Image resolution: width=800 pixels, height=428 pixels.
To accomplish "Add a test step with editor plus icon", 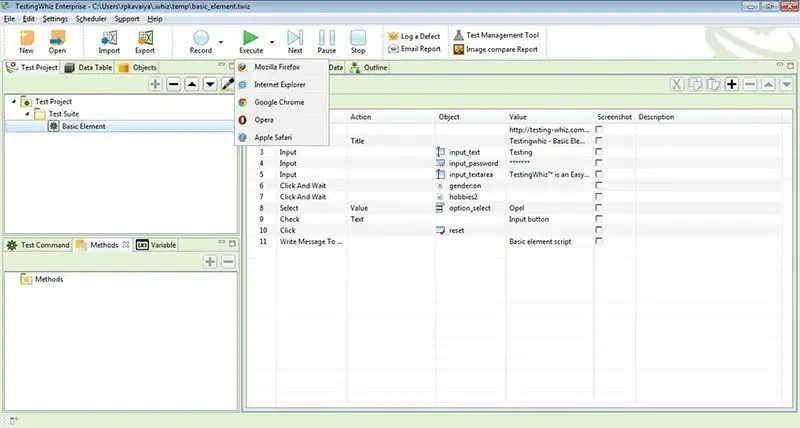I will point(732,84).
